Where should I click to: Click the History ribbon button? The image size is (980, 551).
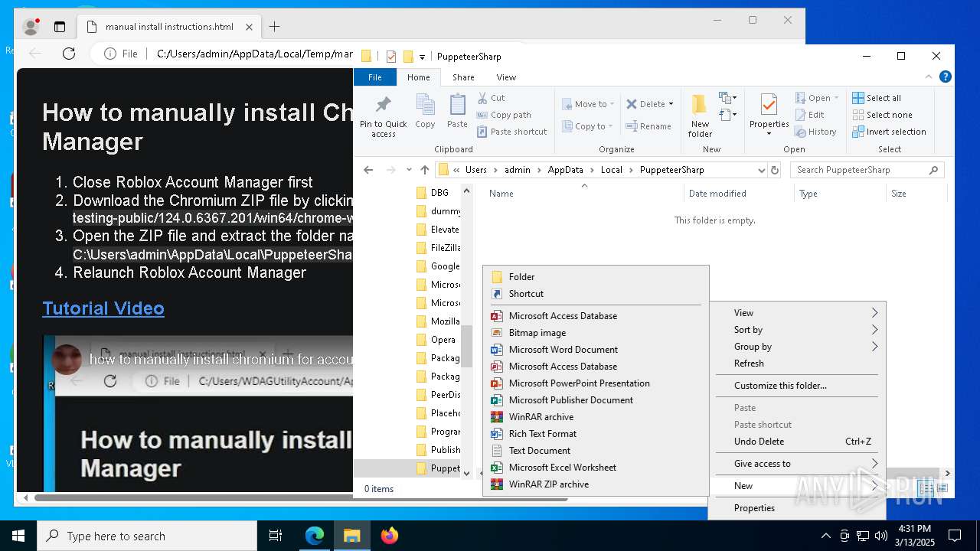point(816,132)
